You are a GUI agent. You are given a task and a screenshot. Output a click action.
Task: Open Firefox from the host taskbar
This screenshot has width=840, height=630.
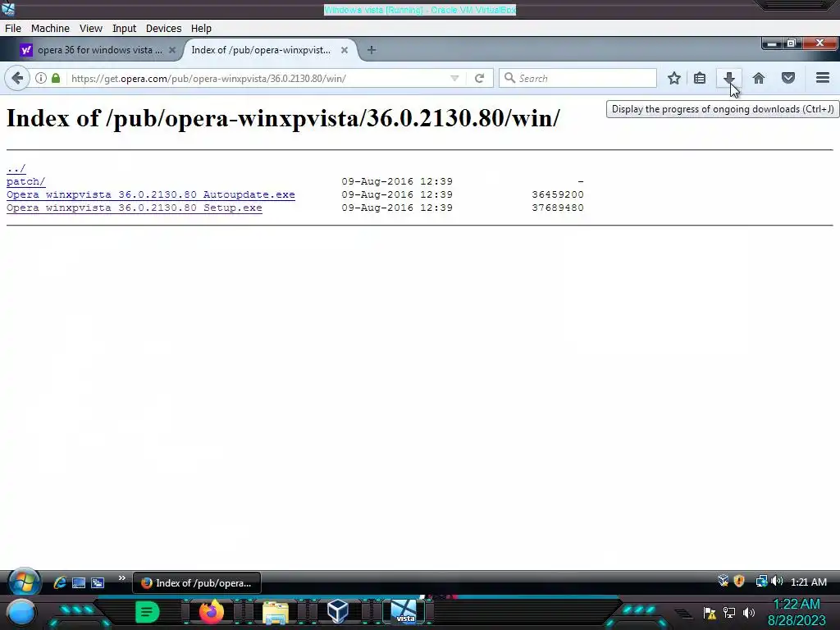(211, 612)
